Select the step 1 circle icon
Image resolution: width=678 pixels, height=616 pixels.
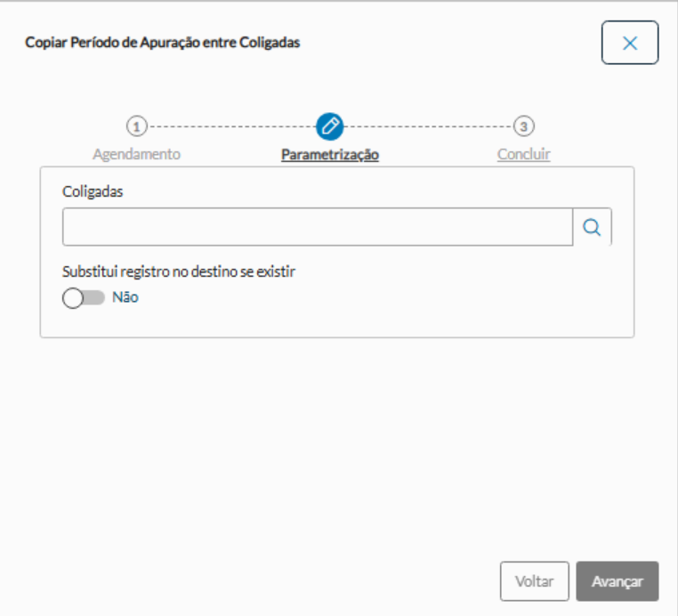tap(136, 126)
